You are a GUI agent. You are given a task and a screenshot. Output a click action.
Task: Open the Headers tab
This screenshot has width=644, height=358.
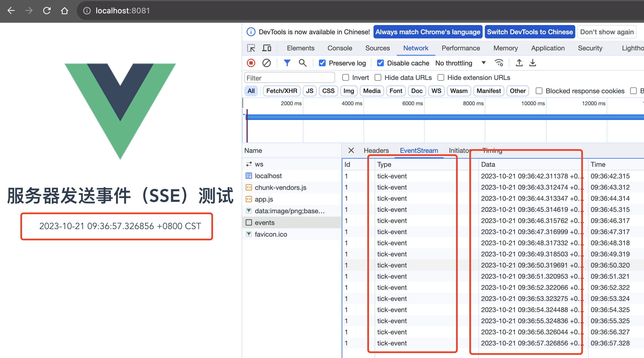376,150
